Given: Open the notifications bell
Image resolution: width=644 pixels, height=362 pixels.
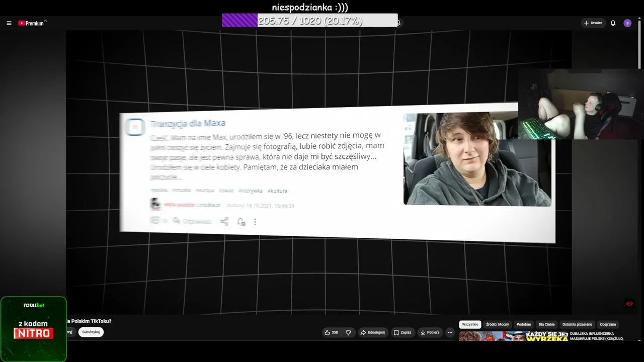Looking at the screenshot, I should click(x=613, y=23).
